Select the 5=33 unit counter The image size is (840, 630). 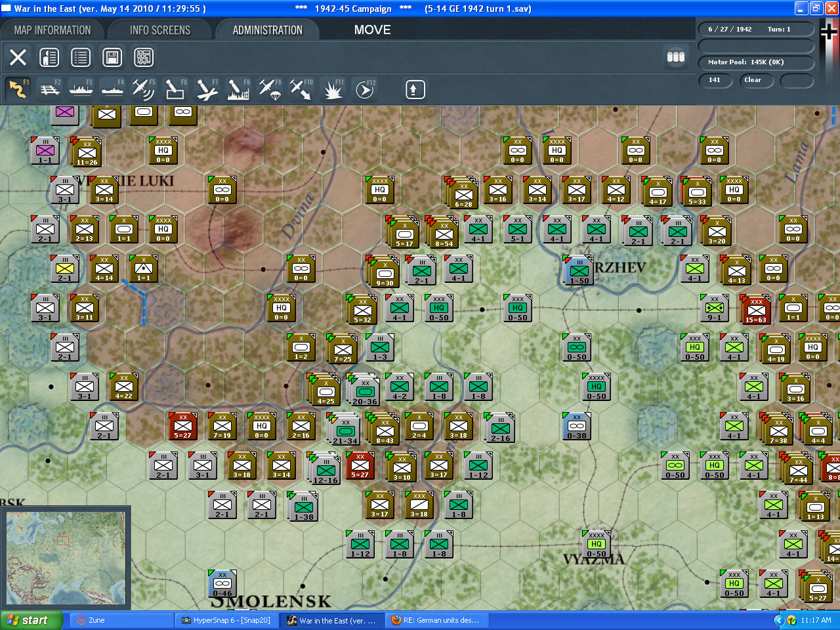(696, 191)
